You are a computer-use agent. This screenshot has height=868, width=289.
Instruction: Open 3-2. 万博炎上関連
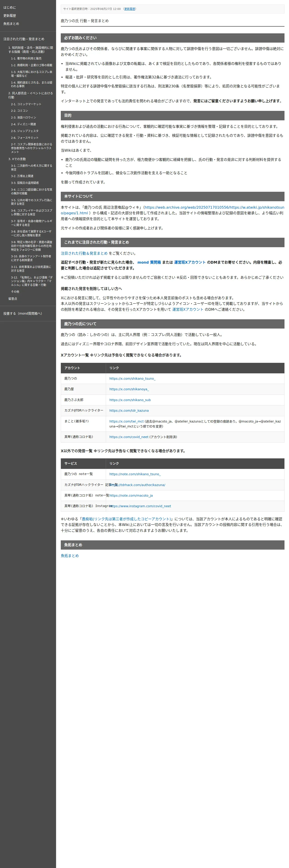(x=22, y=176)
